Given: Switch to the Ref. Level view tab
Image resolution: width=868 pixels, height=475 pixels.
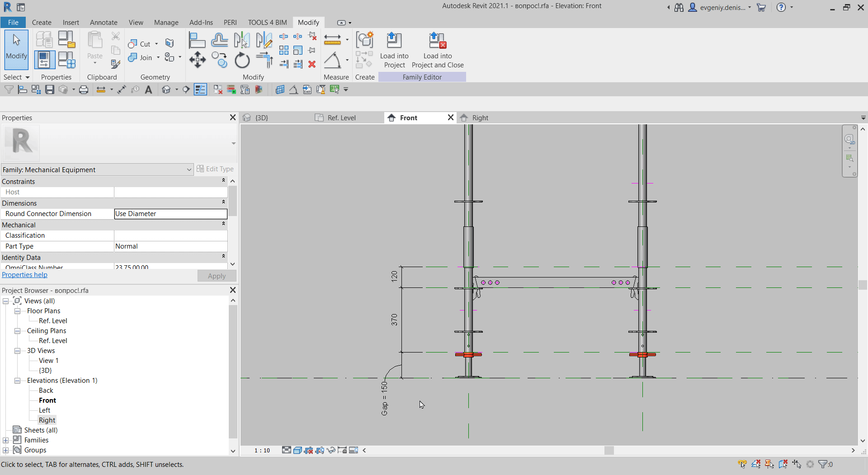Looking at the screenshot, I should (342, 118).
